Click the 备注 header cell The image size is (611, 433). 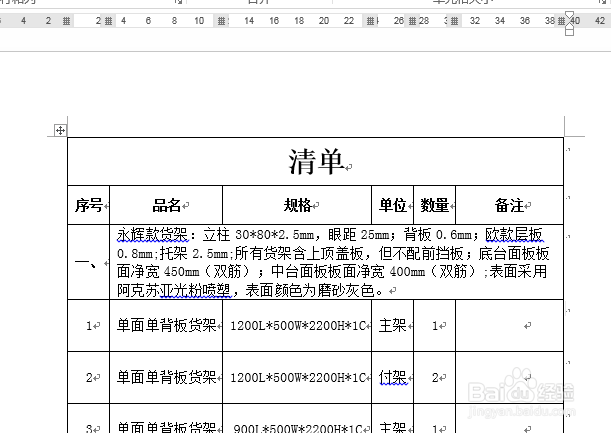pyautogui.click(x=510, y=205)
